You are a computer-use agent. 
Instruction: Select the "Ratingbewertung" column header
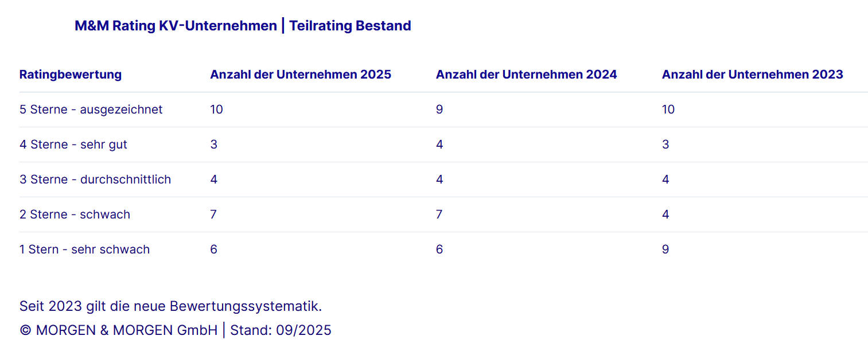pos(71,75)
